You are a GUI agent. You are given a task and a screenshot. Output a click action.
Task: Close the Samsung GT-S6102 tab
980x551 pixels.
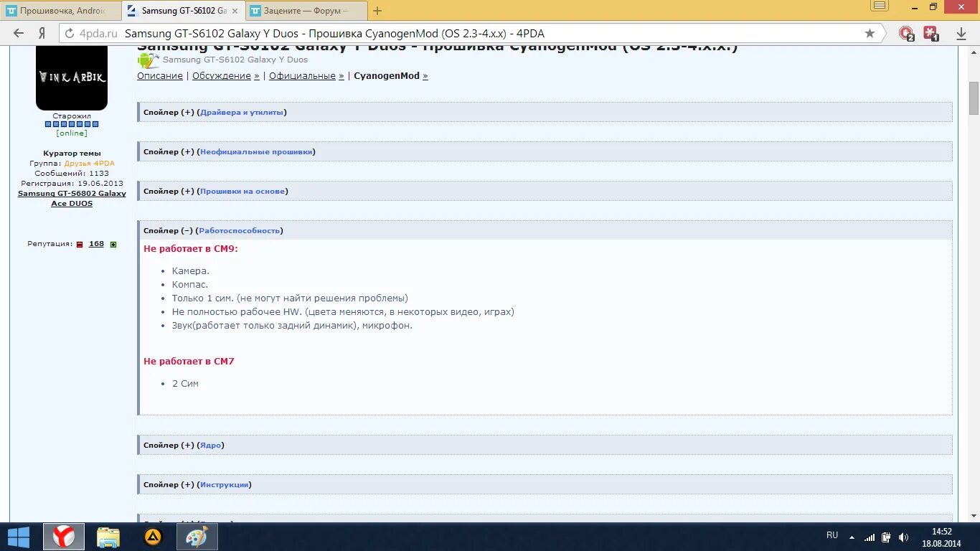235,11
